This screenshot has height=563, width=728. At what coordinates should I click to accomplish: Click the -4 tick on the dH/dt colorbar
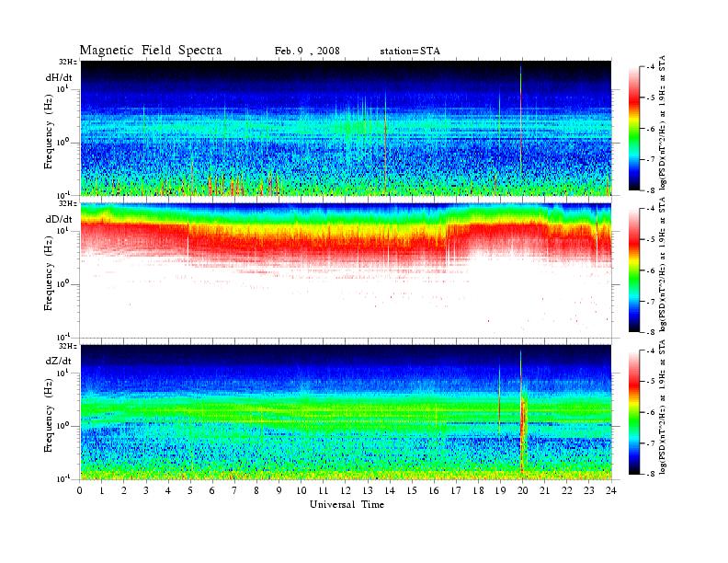point(651,67)
